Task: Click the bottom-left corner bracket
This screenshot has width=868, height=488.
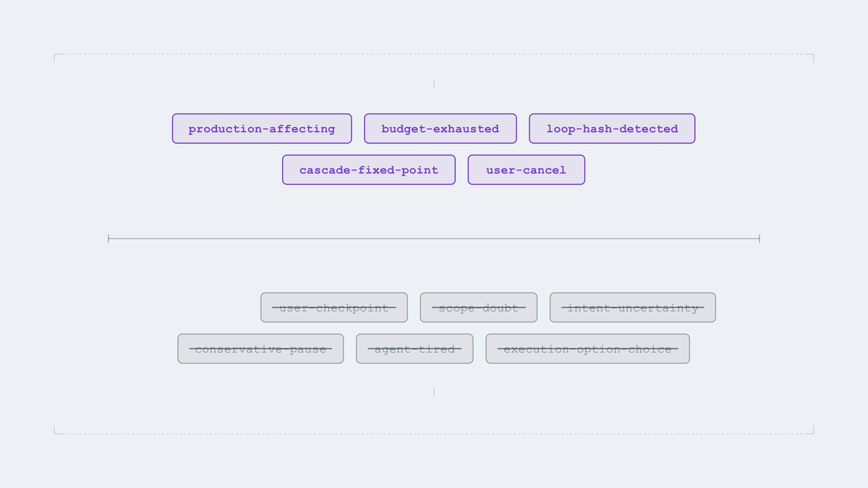Action: coord(58,430)
